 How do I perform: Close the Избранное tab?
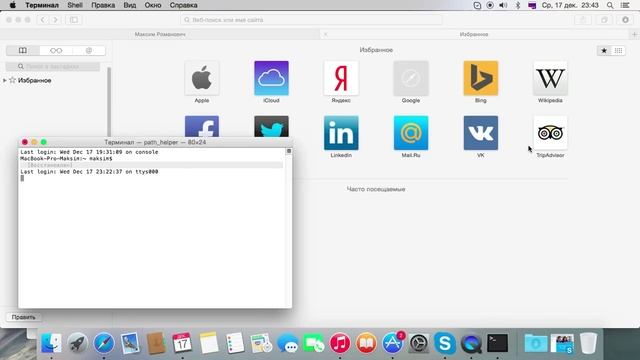(x=325, y=34)
